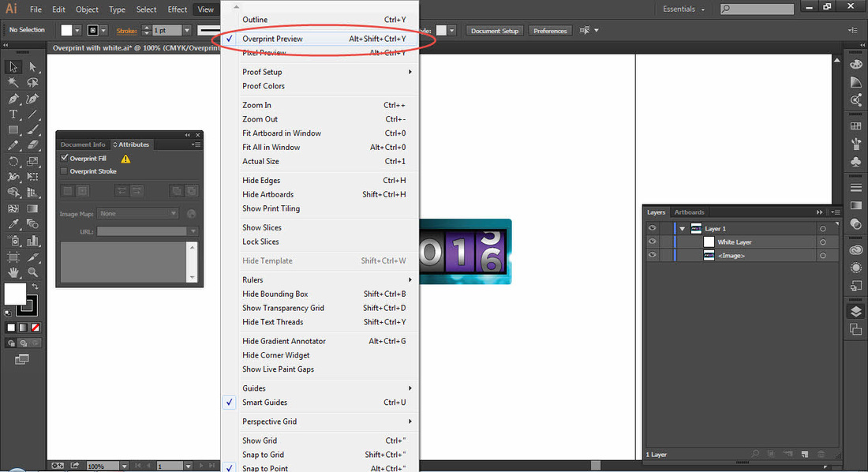Screen dimensions: 868x472
Task: Switch to Document Info tab
Action: click(83, 144)
